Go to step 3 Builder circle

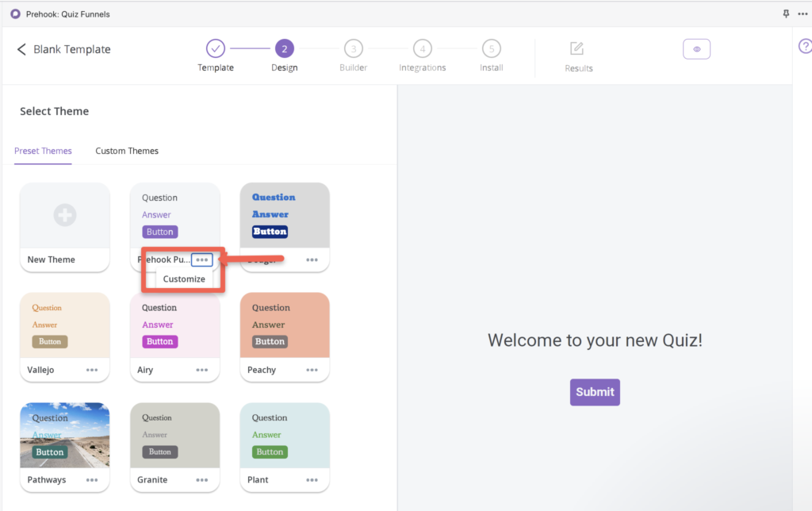tap(353, 48)
